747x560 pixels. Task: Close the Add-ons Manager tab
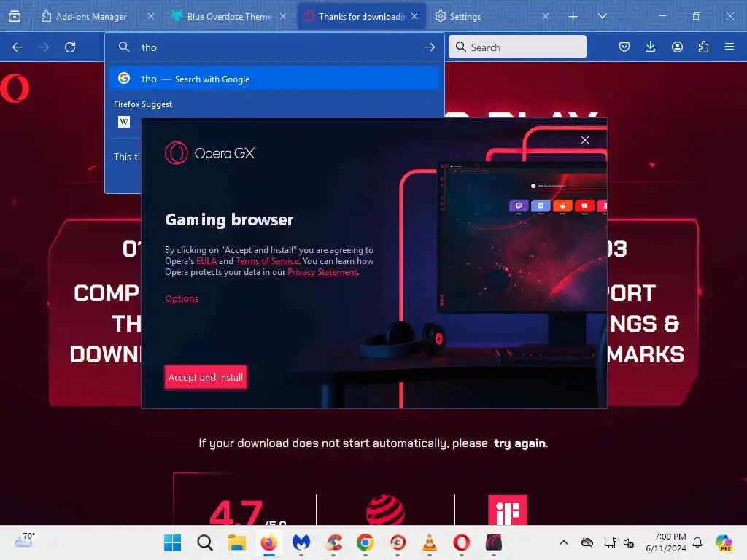pos(150,16)
